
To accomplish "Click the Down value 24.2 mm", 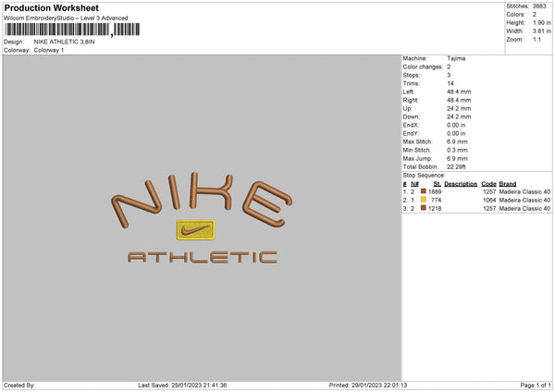I will [x=459, y=116].
